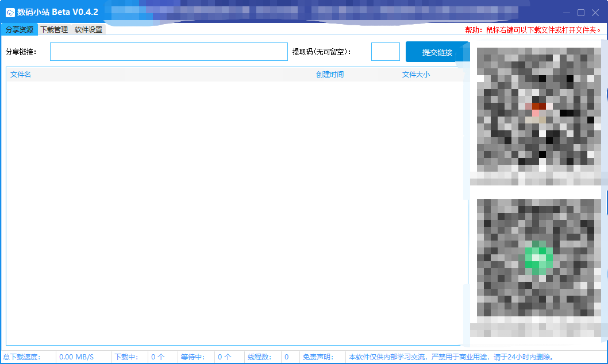The image size is (608, 364).
Task: Click the 创建时间 column header
Action: 330,75
